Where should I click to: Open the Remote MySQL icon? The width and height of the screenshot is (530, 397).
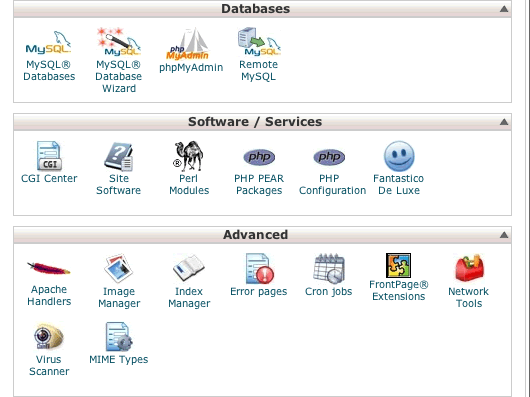[x=259, y=42]
